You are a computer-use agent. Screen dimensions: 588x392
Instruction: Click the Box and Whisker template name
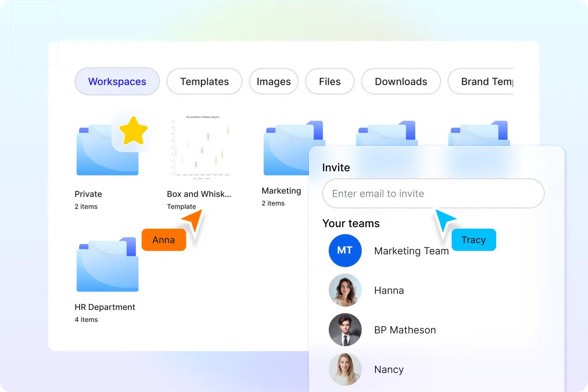[x=199, y=194]
